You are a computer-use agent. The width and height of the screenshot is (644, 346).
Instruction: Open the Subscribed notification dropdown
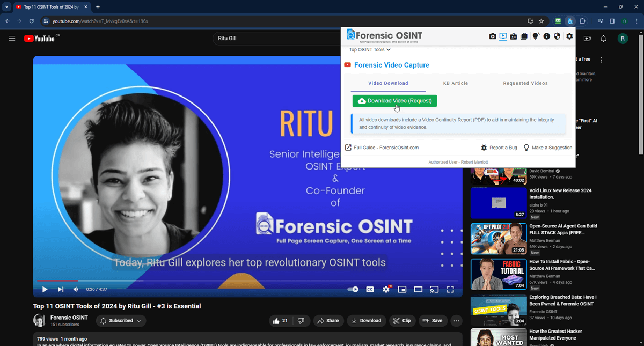[x=121, y=321]
